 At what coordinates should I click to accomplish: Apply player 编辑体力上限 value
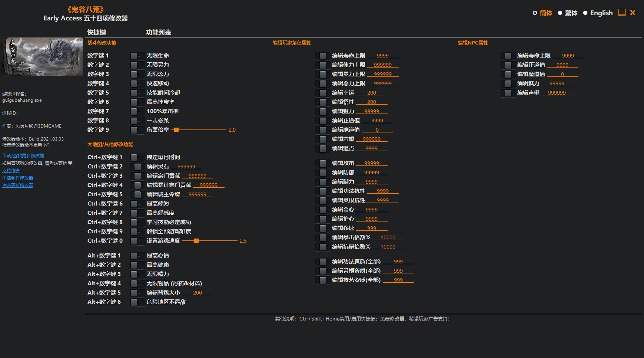tap(323, 65)
